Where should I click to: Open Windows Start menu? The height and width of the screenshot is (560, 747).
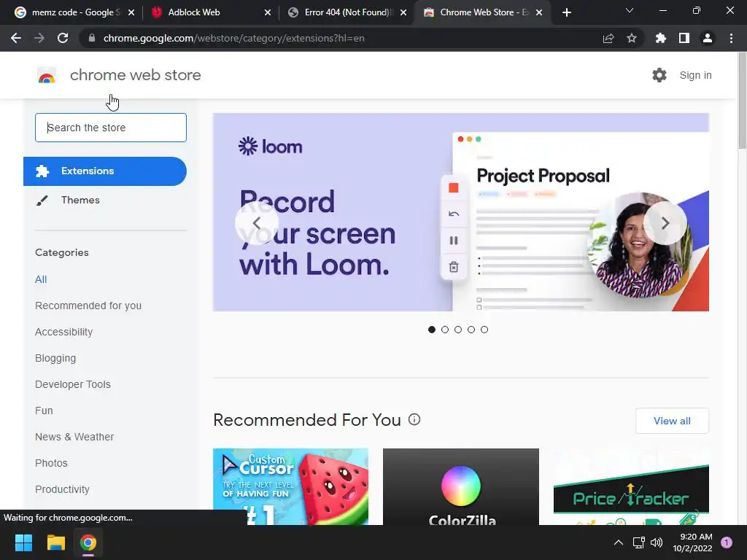pos(23,542)
